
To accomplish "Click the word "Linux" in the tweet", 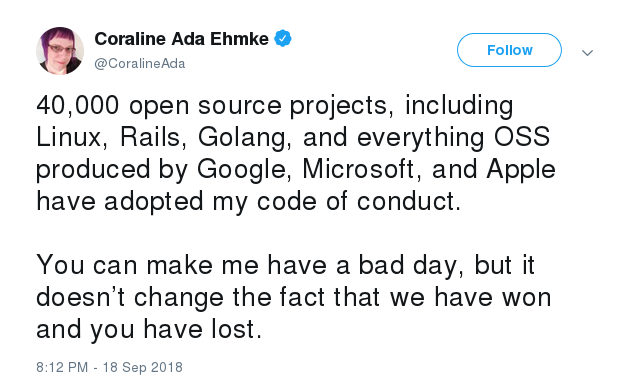I will (69, 137).
